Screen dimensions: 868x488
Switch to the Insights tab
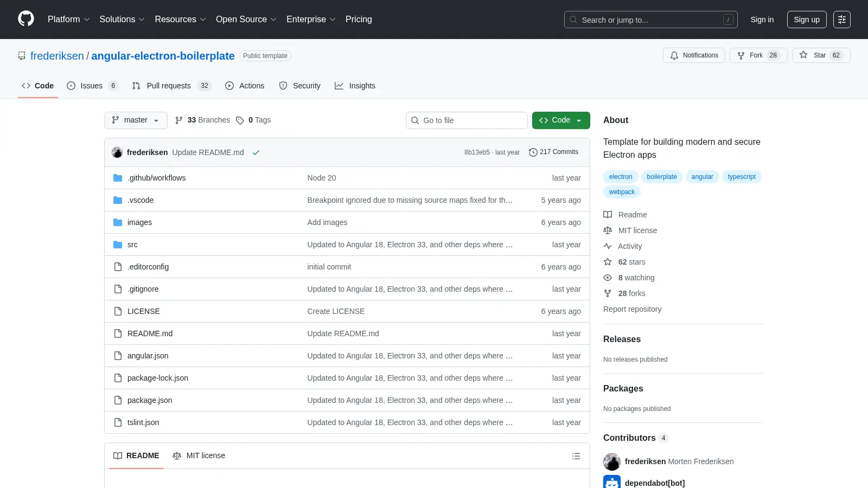pyautogui.click(x=355, y=86)
